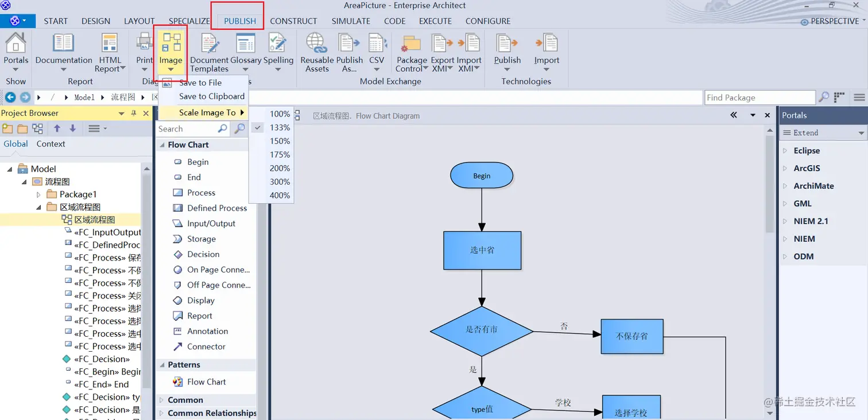The width and height of the screenshot is (868, 420).
Task: Collapse the Flow Chart toolbox section
Action: [x=161, y=145]
